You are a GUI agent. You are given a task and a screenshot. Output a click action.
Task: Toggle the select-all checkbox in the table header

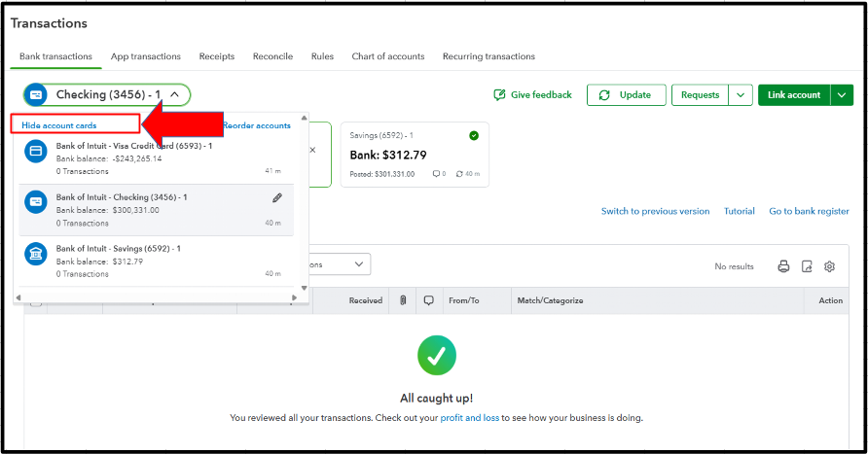(36, 303)
